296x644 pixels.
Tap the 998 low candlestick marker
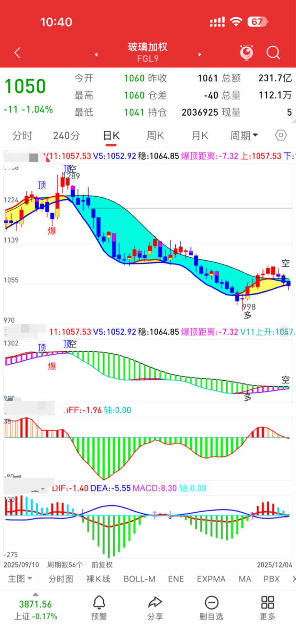pos(249,307)
